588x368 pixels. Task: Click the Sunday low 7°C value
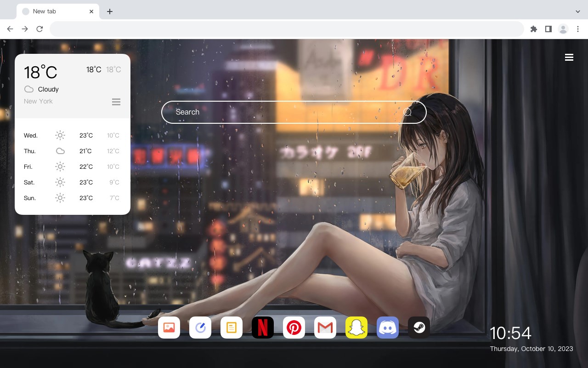click(114, 198)
